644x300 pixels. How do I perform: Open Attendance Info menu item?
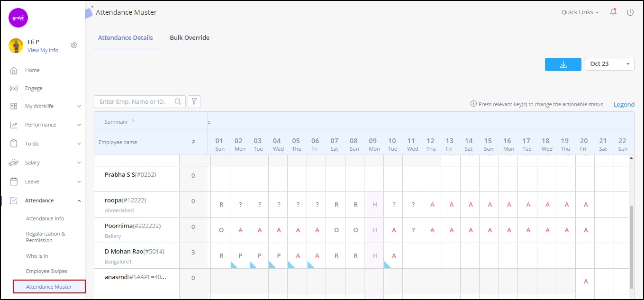tap(45, 218)
